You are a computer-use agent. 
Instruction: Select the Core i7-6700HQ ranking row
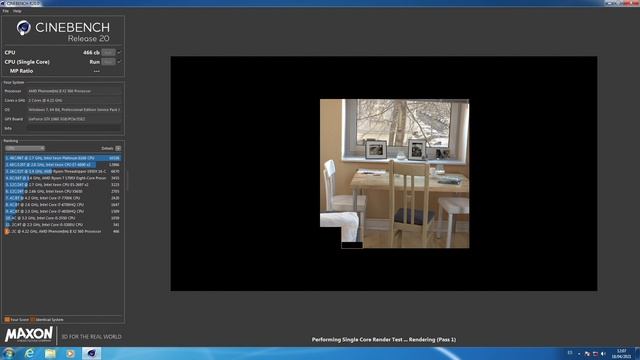[x=62, y=204]
